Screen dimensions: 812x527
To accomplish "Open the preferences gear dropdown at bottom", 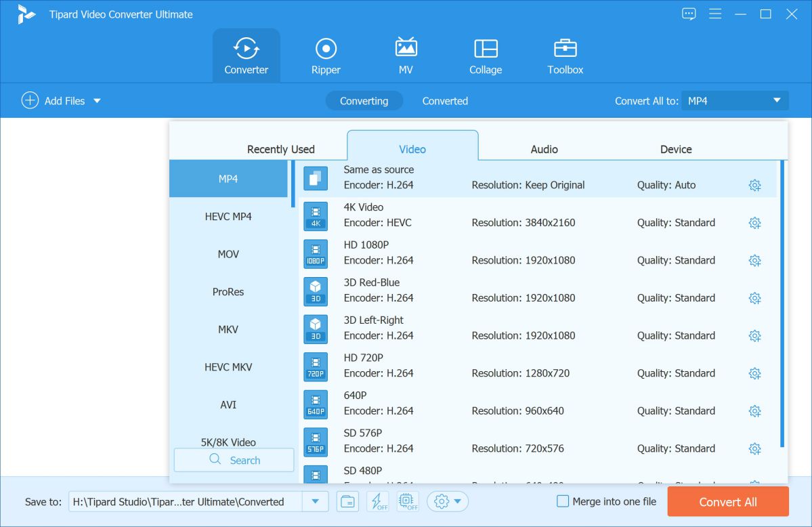I will click(448, 502).
